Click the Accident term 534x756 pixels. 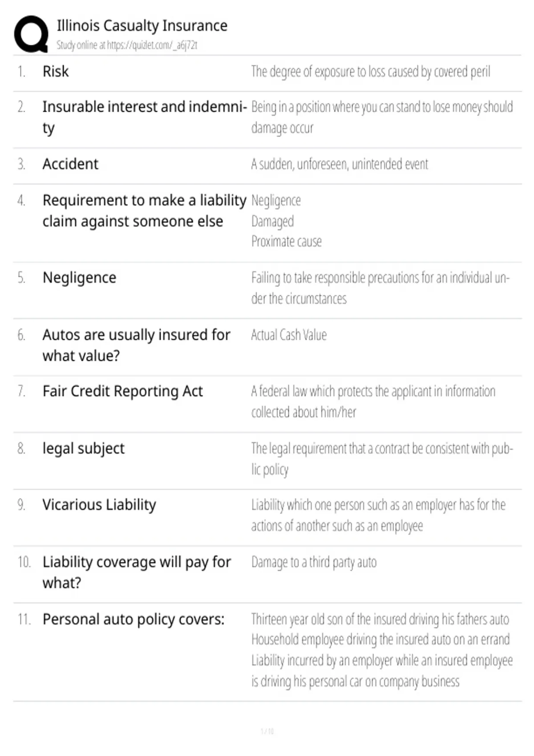tap(70, 164)
